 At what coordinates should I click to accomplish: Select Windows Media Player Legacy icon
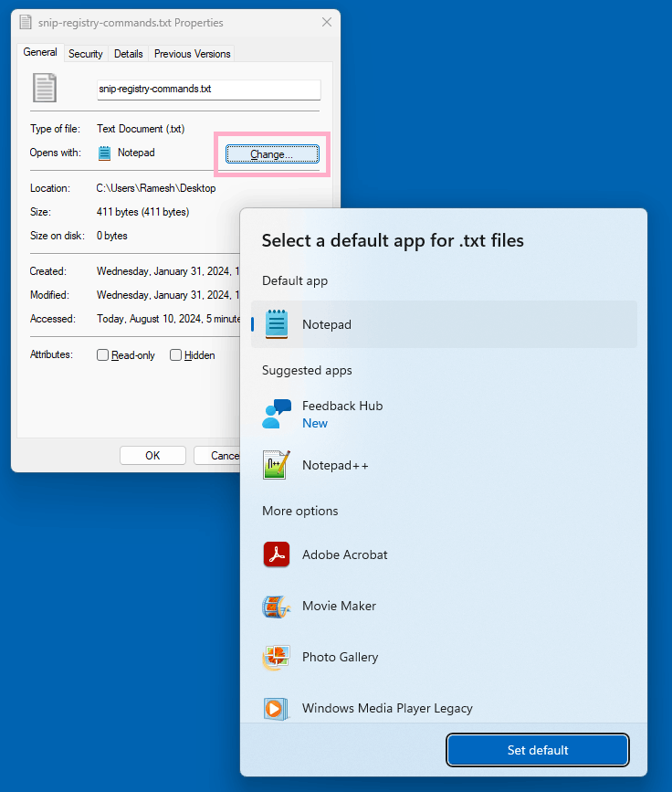276,708
